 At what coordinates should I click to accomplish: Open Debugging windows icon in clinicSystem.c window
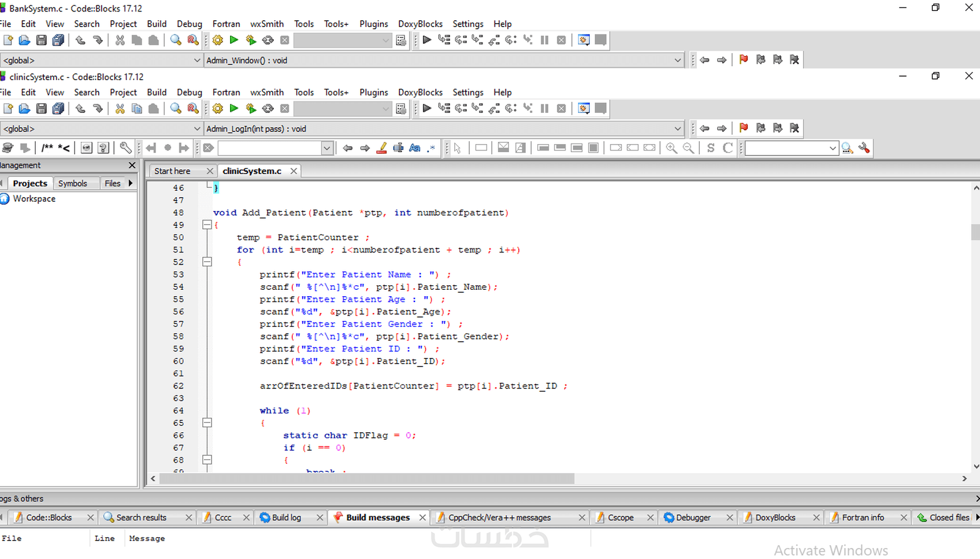tap(584, 108)
